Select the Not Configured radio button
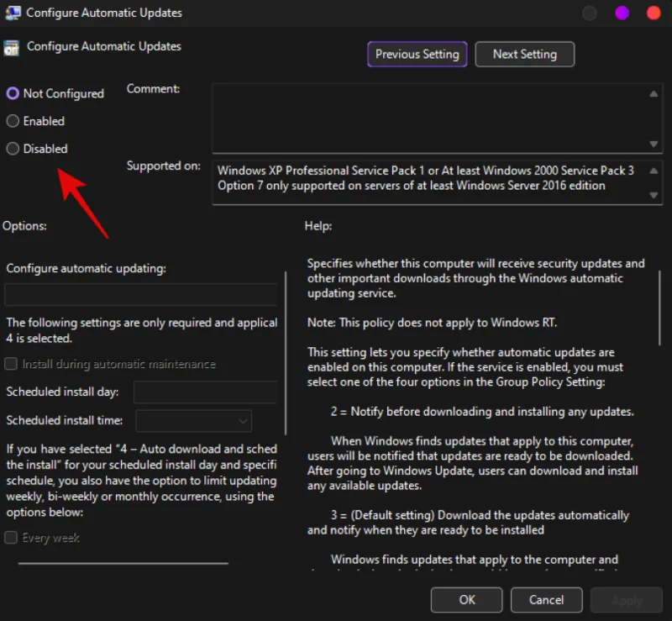The image size is (672, 621). coord(11,93)
